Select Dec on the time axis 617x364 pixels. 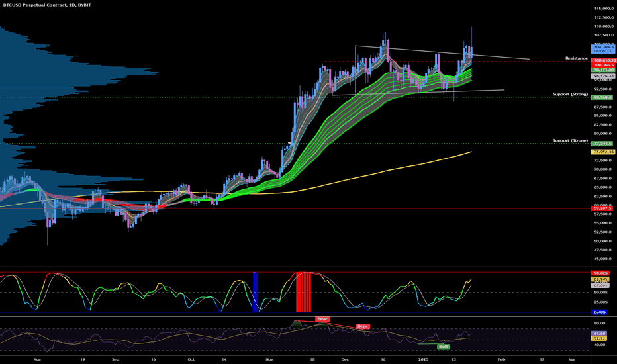[345, 359]
